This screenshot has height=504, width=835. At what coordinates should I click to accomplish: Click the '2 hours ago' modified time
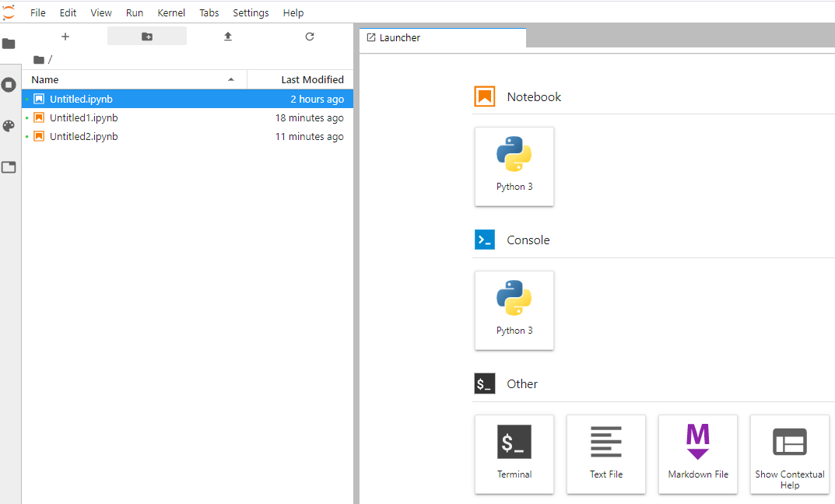(317, 99)
